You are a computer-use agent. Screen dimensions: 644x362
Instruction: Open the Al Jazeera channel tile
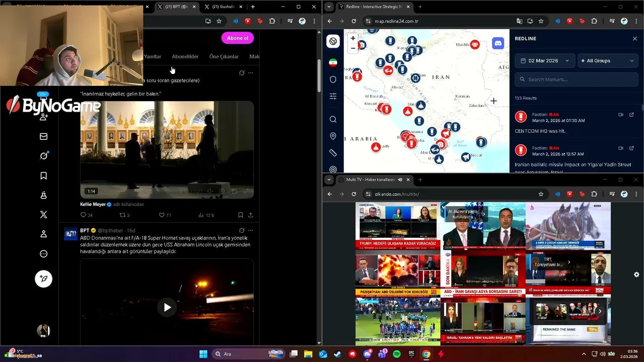coord(482,226)
